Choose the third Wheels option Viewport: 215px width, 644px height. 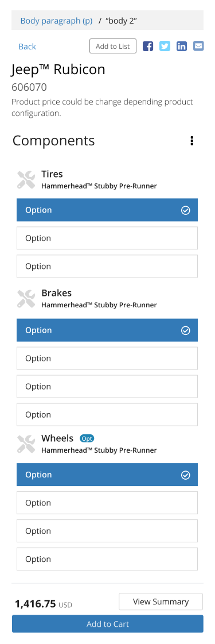pyautogui.click(x=107, y=531)
